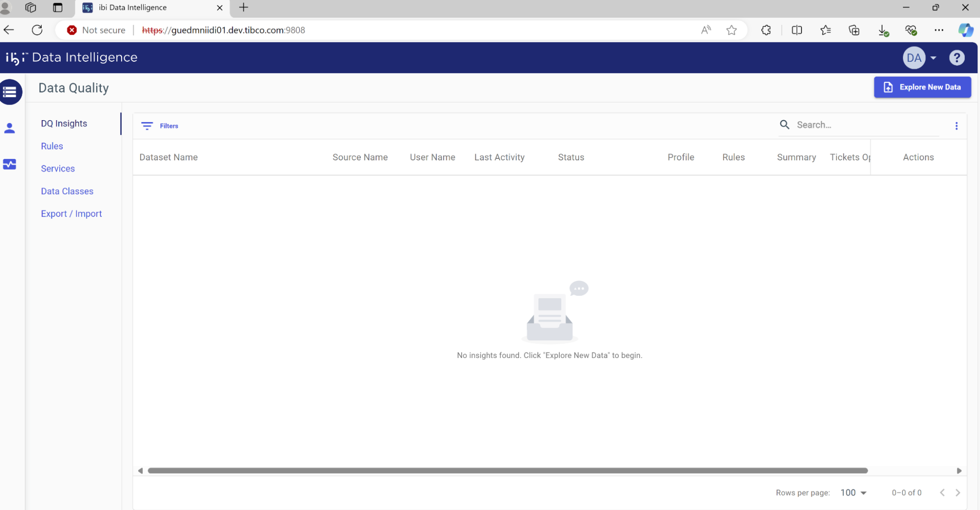Open the hamburger navigation menu icon
This screenshot has width=980, height=510.
tap(10, 92)
